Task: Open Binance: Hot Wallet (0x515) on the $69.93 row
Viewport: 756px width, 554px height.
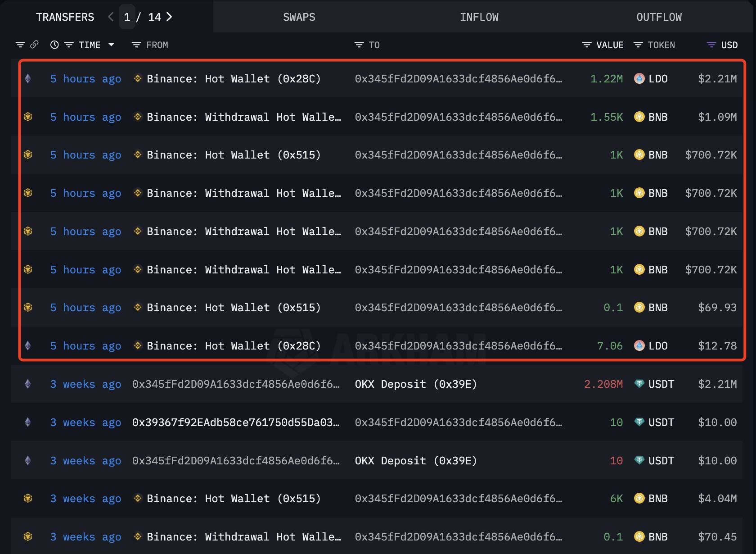Action: [234, 308]
